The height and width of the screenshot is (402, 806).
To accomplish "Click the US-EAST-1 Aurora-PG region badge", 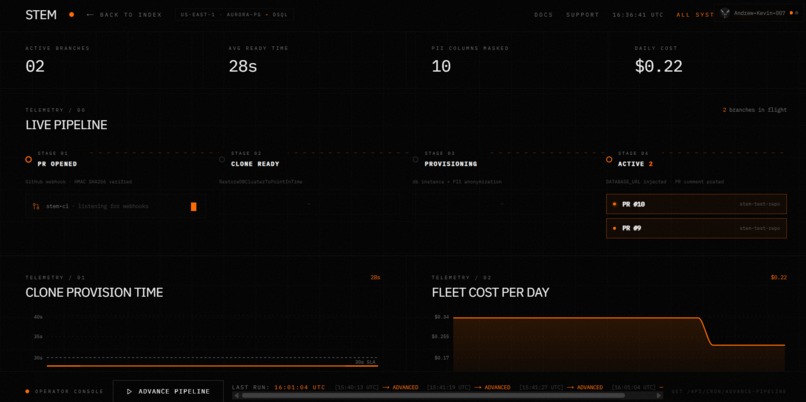I will coord(234,15).
